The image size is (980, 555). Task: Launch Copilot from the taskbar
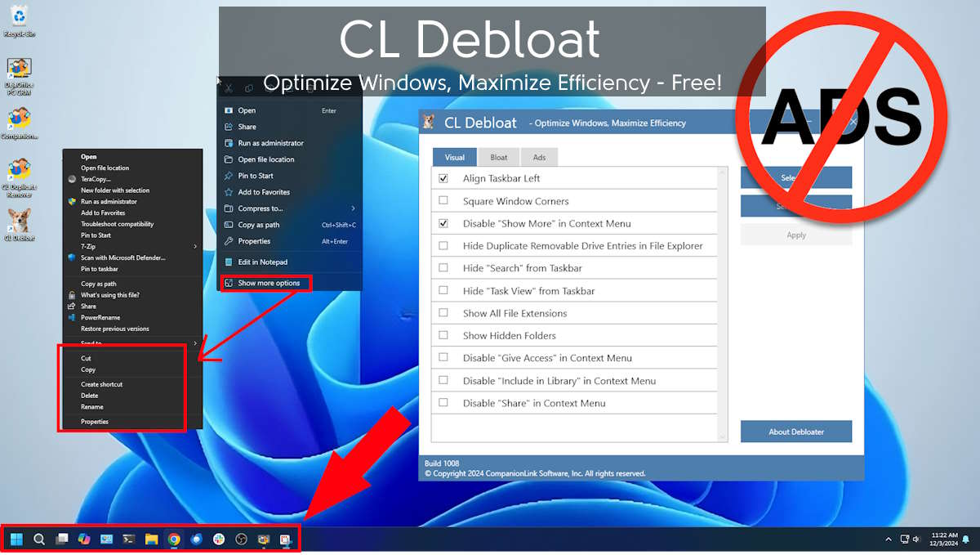[83, 539]
